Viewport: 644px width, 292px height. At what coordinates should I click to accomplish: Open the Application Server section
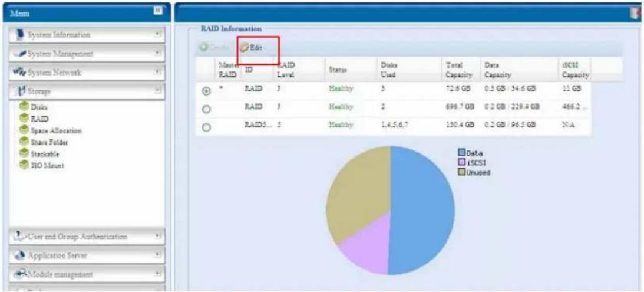click(86, 255)
